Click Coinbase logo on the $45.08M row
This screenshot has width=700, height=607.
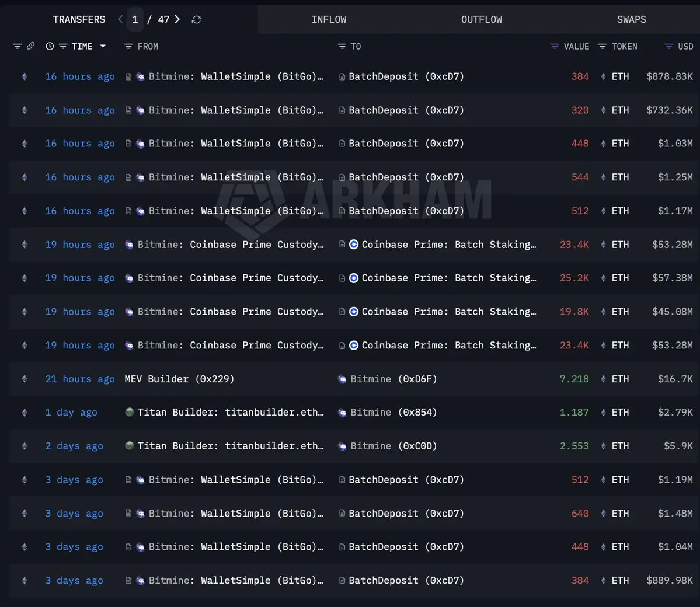click(x=354, y=312)
